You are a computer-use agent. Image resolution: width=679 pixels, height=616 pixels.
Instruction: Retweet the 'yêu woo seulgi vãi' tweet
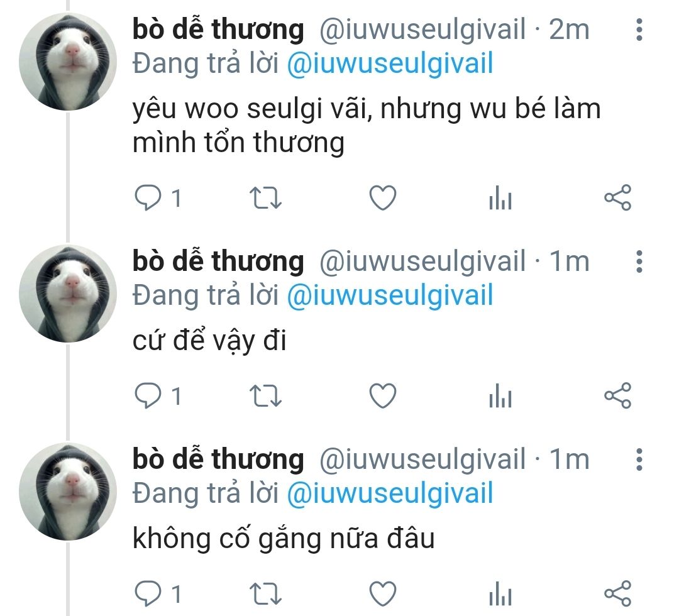(265, 198)
